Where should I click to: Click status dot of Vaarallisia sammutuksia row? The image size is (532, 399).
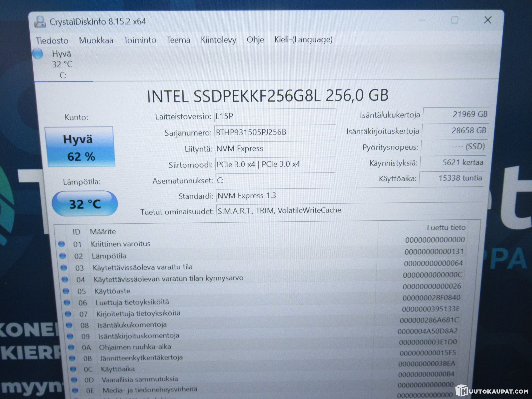pos(74,380)
